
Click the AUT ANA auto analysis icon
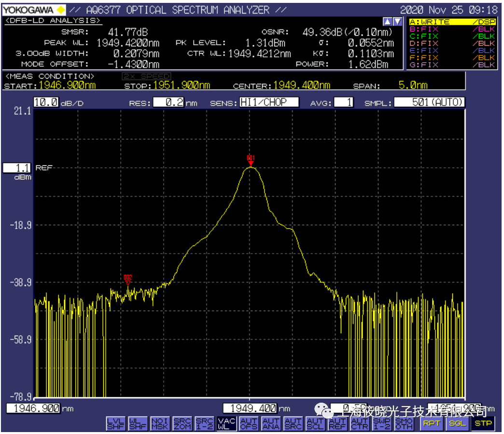pyautogui.click(x=271, y=423)
